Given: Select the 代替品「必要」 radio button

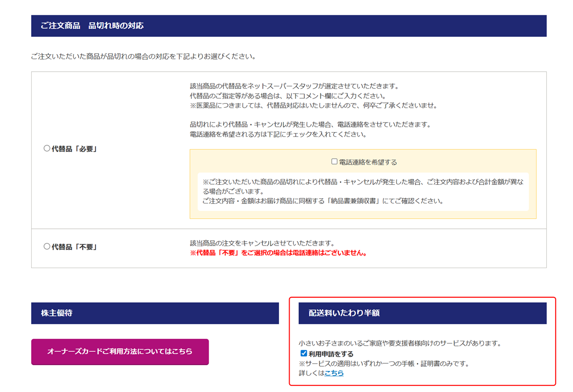Looking at the screenshot, I should click(47, 149).
